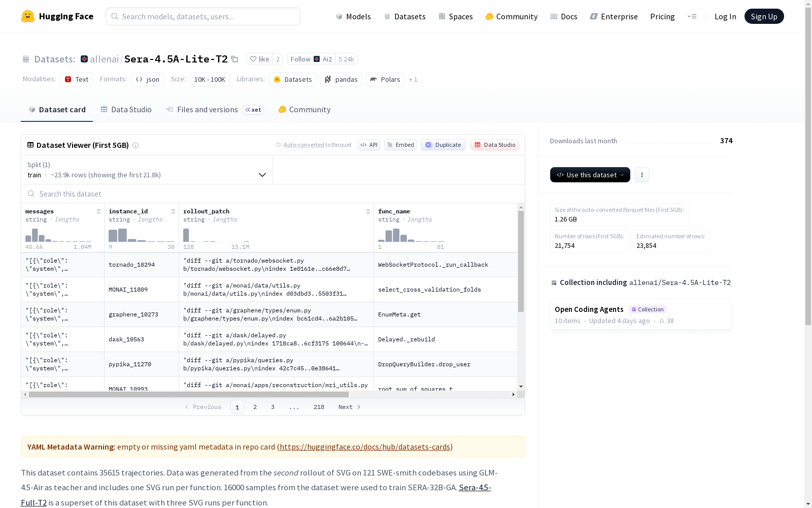The height and width of the screenshot is (508, 812).
Task: Duplicate the dataset with the Duplicate button
Action: [443, 145]
